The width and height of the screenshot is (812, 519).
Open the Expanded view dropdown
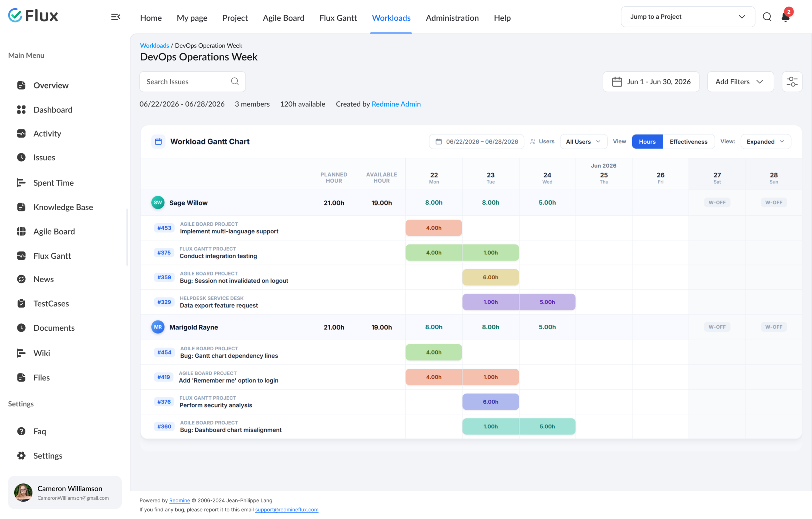(x=765, y=141)
